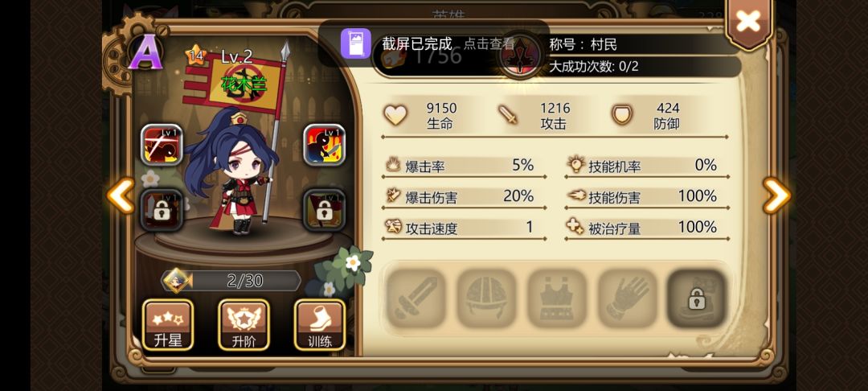Go to previous hero with left arrow

(120, 195)
